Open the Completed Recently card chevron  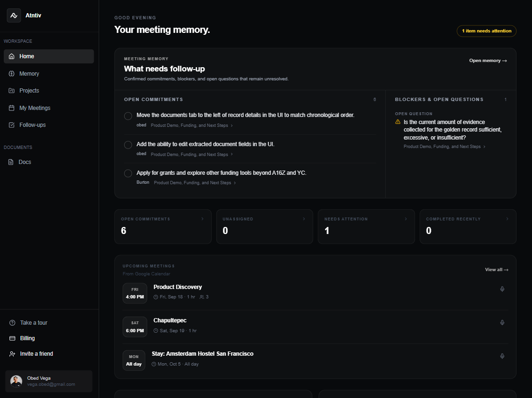click(x=507, y=219)
